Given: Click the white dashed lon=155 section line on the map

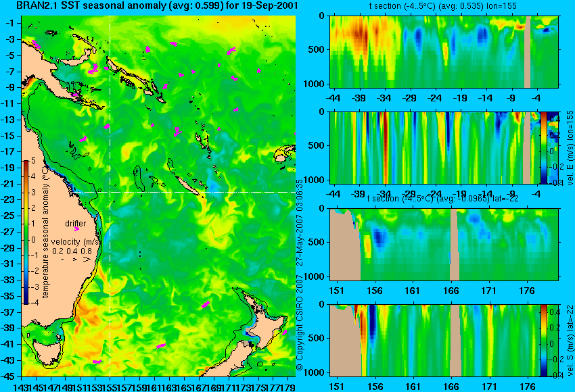Looking at the screenshot, I should (x=110, y=196).
